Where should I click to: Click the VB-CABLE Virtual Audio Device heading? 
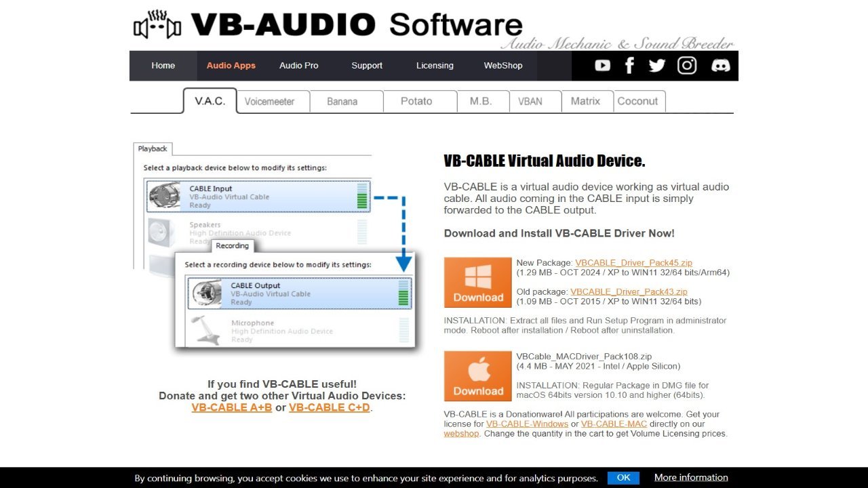545,161
